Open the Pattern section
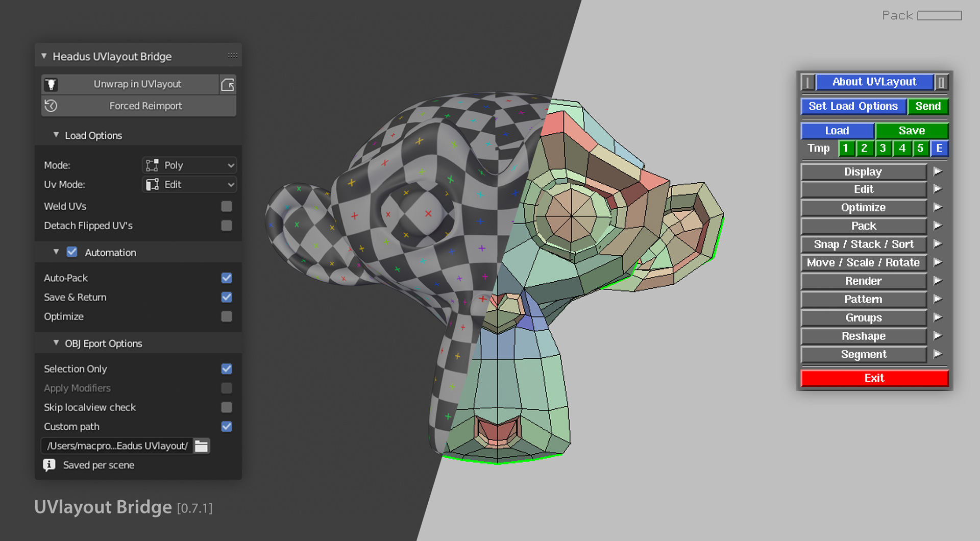The width and height of the screenshot is (980, 541). pos(864,300)
